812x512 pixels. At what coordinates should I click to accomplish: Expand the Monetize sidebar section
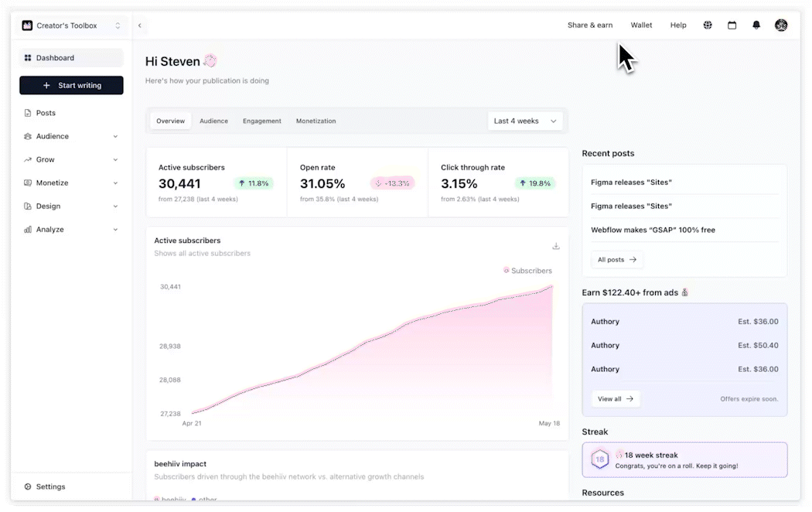pyautogui.click(x=71, y=183)
